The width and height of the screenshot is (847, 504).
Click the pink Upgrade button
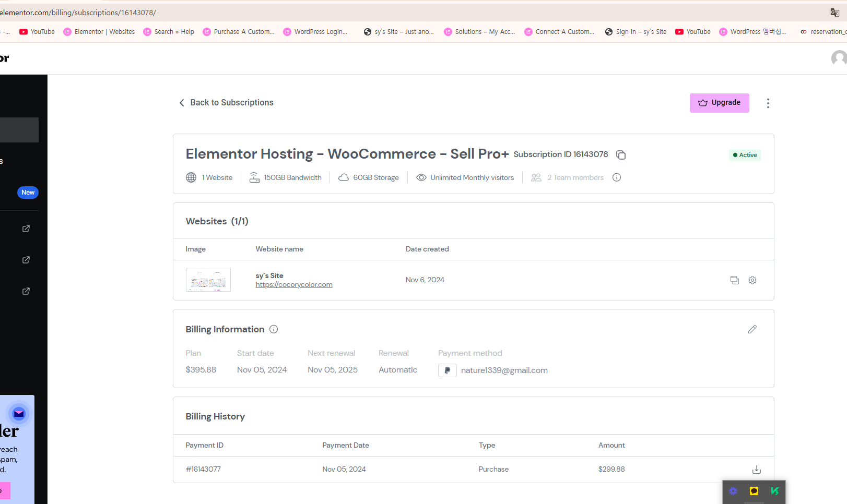(x=719, y=103)
